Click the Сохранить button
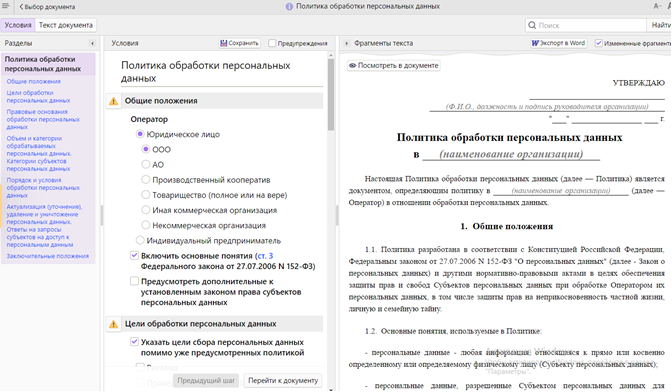Image resolution: width=672 pixels, height=392 pixels. click(x=240, y=43)
